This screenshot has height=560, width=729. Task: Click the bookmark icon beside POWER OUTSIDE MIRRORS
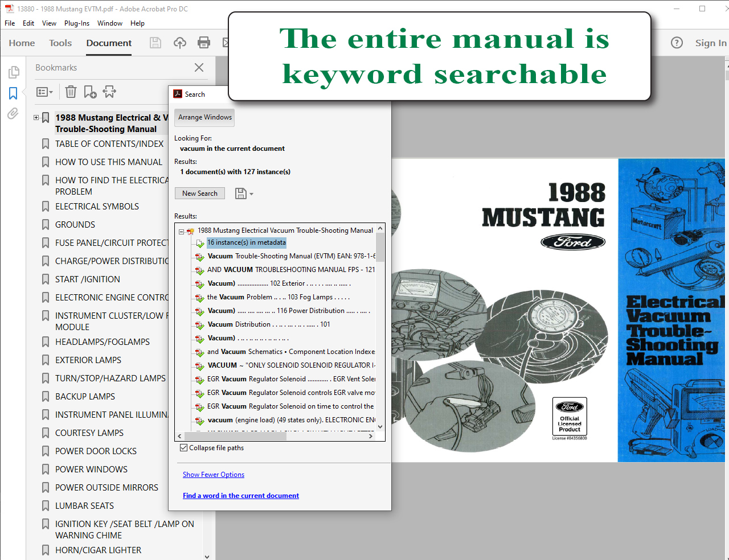46,488
